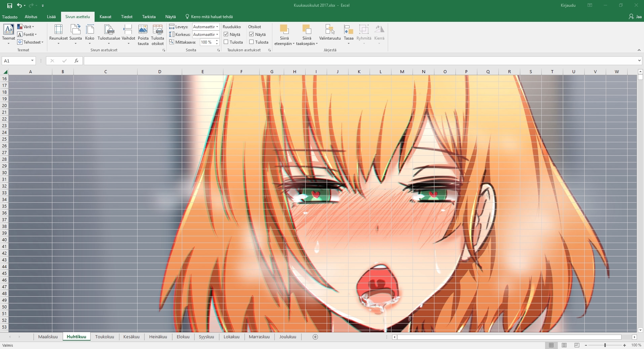Open Fontit theme fonts dropdown

(27, 34)
